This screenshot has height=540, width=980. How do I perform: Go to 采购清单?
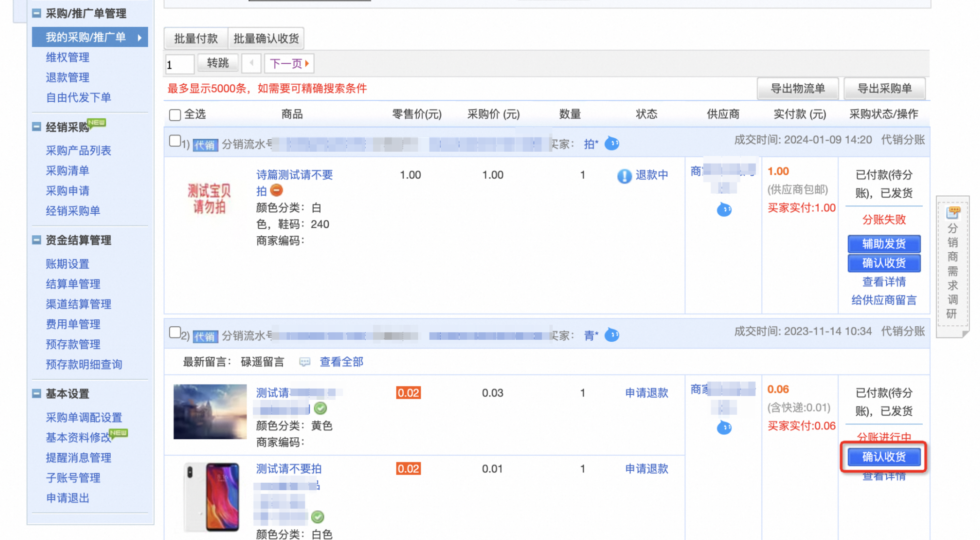(x=68, y=171)
